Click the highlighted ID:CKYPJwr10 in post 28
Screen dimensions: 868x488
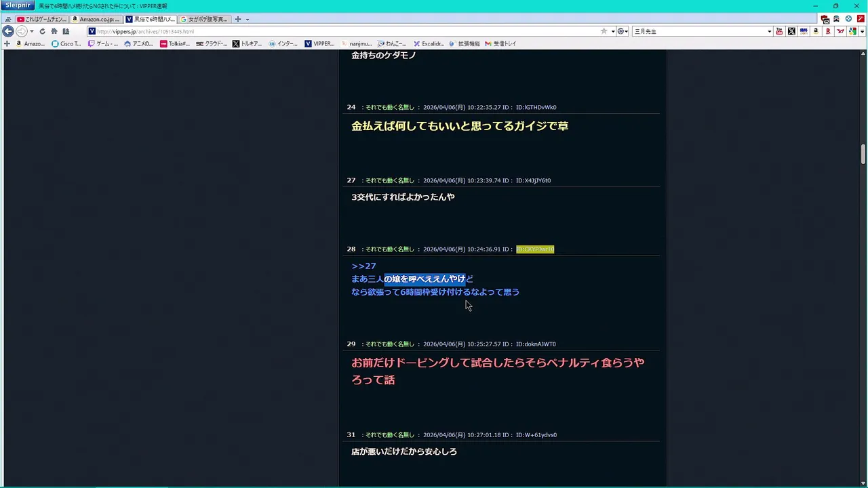[535, 249]
